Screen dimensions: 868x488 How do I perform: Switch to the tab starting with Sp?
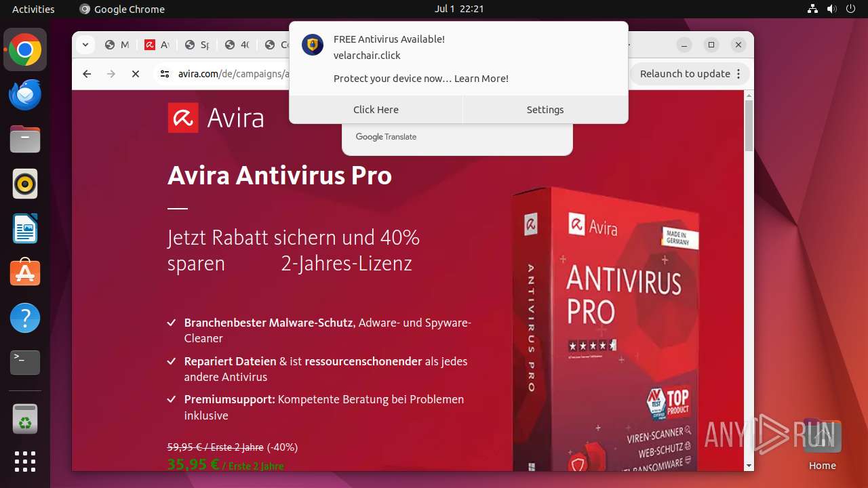(197, 45)
